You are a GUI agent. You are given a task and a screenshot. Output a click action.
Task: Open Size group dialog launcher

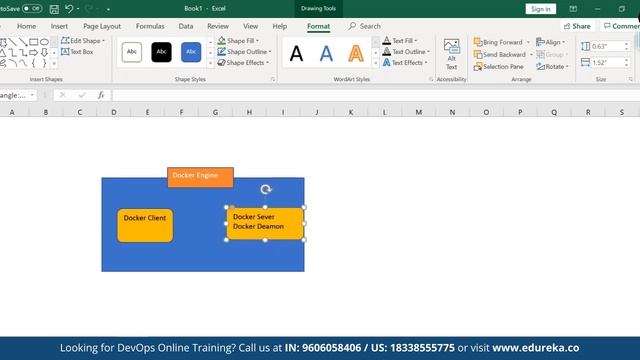(x=630, y=79)
